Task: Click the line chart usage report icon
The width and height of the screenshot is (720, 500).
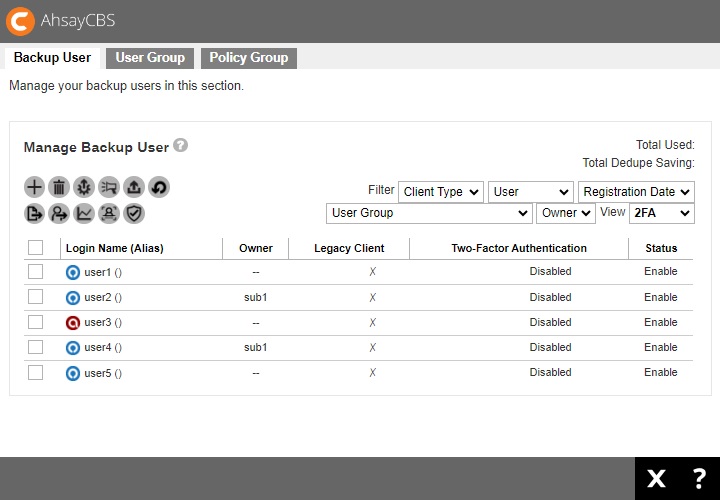Action: click(x=84, y=213)
